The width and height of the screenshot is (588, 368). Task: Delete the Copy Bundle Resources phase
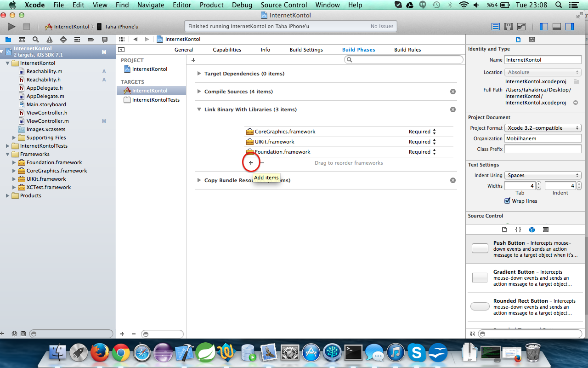tap(453, 180)
